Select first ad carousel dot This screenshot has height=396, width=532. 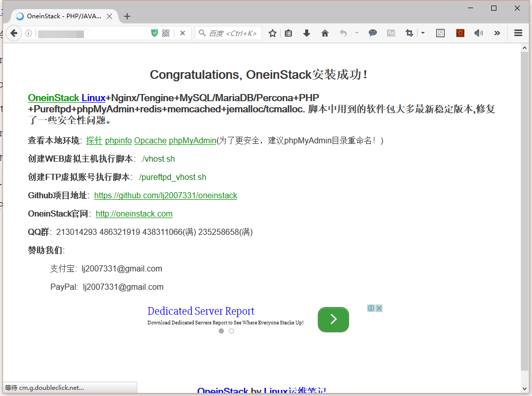click(221, 331)
